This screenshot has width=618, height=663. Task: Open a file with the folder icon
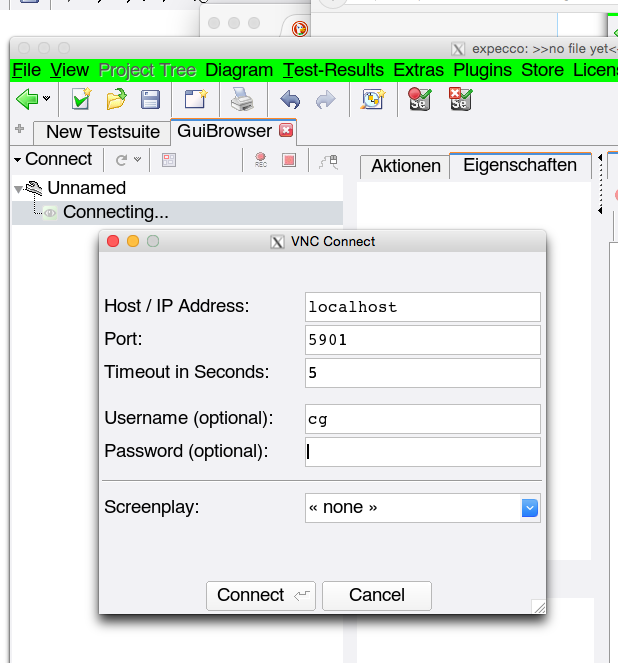coord(116,99)
